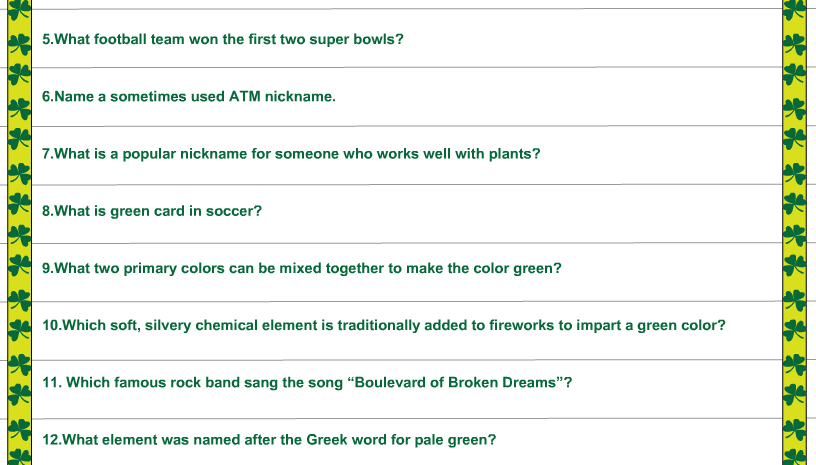
Task: Click question 9 about primary colors
Action: tap(302, 268)
